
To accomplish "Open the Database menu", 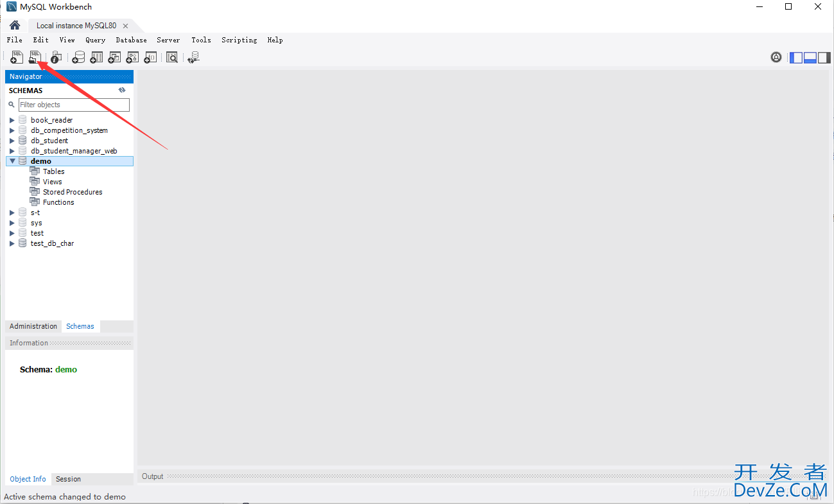I will coord(132,40).
